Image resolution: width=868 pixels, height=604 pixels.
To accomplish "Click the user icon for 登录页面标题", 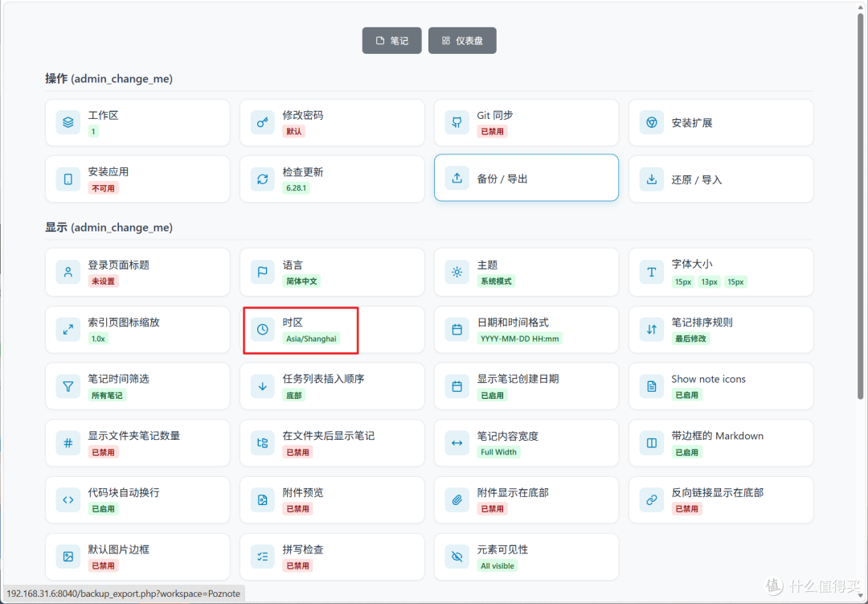I will coord(68,272).
